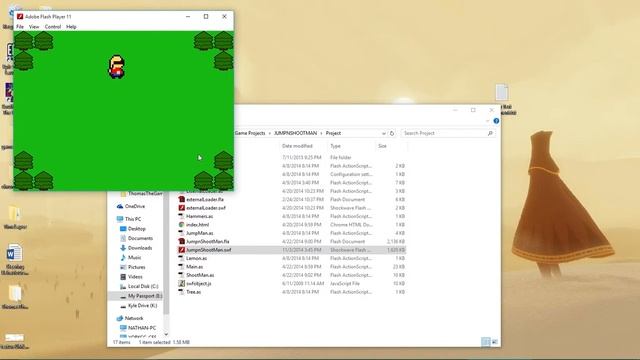
Task: Click the index.html Chrome icon
Action: 182,224
